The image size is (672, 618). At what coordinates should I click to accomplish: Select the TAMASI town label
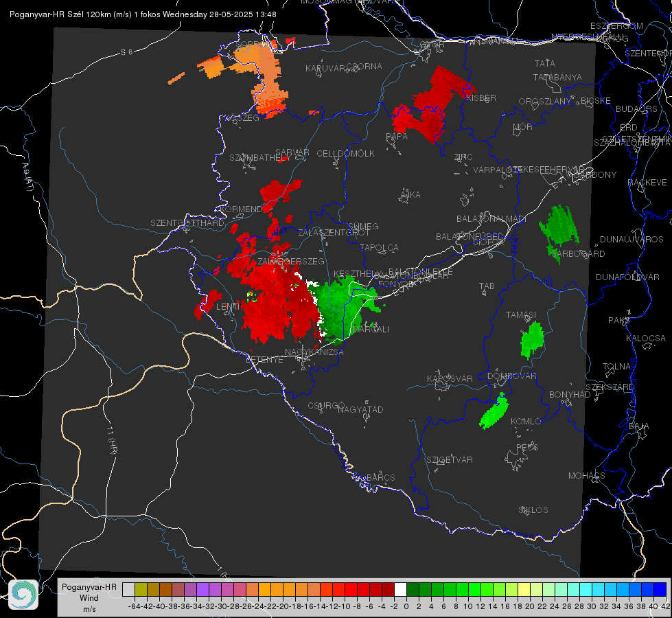tap(521, 314)
